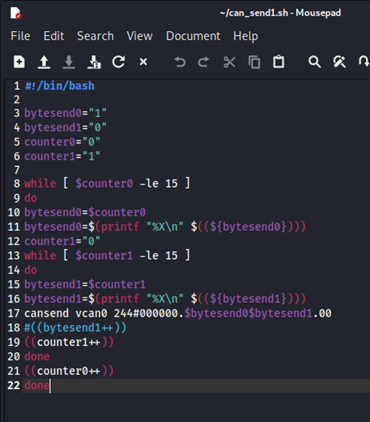
Task: Open the Document menu
Action: point(193,36)
